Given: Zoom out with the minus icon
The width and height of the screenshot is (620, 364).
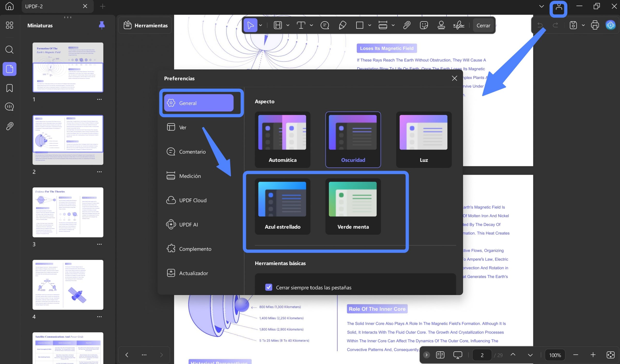Looking at the screenshot, I should (x=575, y=355).
